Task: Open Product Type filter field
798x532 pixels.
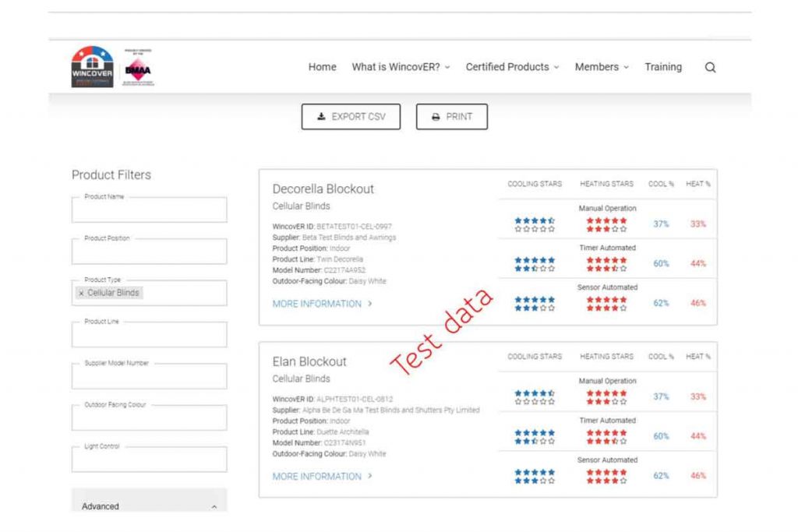Action: (x=149, y=293)
